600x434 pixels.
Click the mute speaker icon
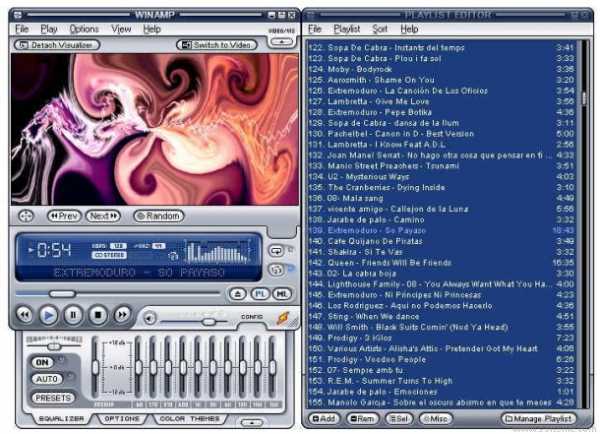(149, 318)
